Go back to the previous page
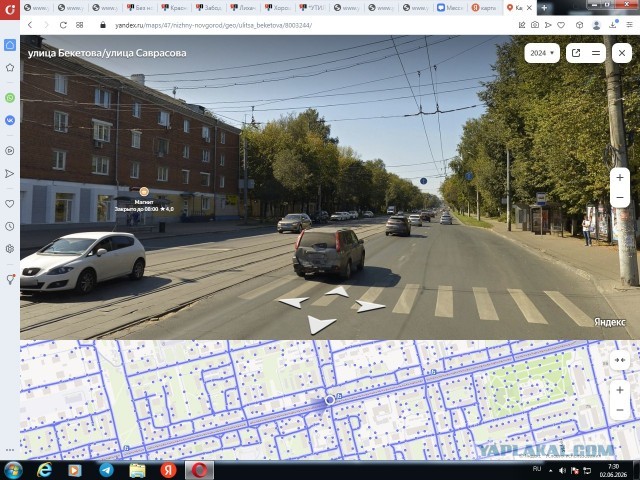The height and width of the screenshot is (480, 640). click(x=30, y=25)
